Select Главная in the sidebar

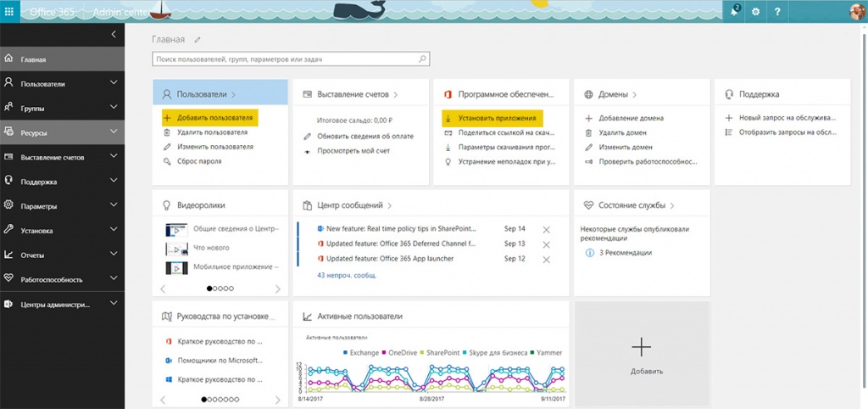pyautogui.click(x=62, y=59)
